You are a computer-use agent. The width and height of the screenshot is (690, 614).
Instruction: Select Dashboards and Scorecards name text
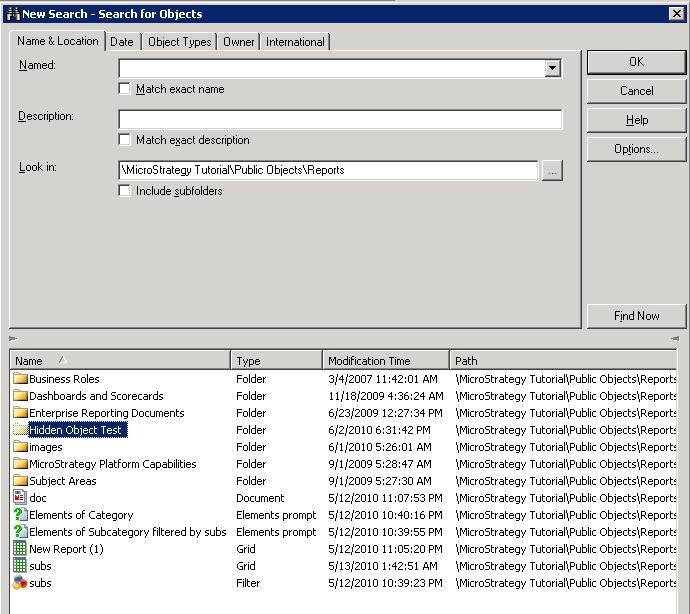click(96, 396)
